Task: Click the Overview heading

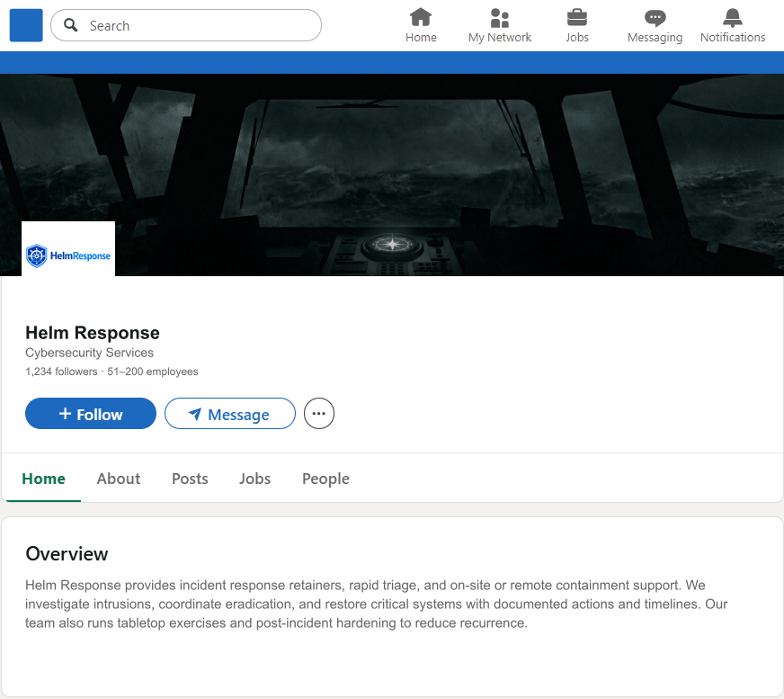Action: tap(67, 554)
